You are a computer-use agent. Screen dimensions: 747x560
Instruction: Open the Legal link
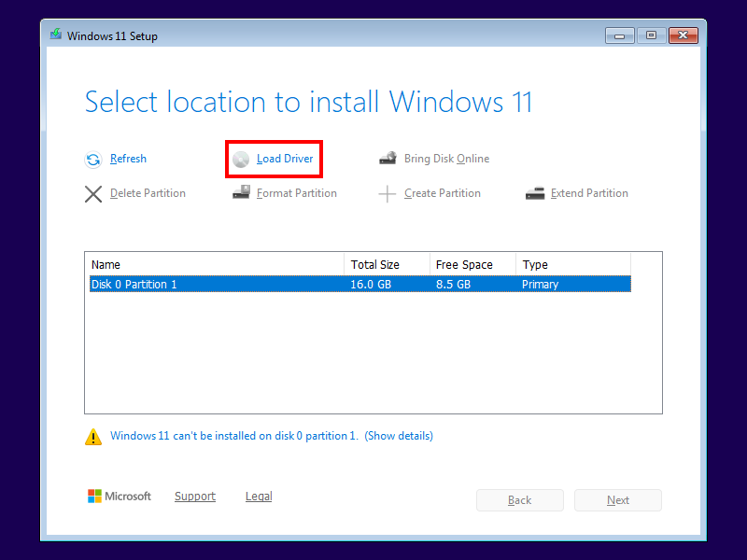coord(259,497)
